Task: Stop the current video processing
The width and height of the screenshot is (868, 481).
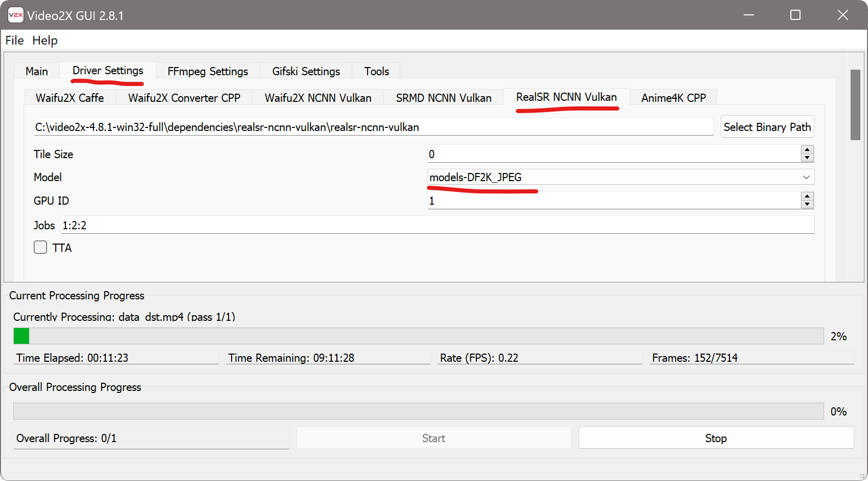Action: pos(716,438)
